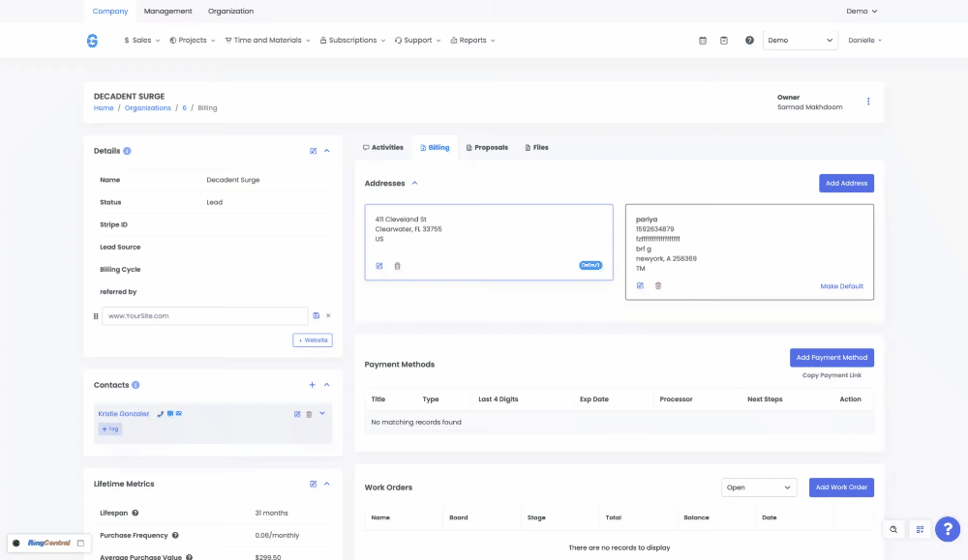This screenshot has width=968, height=560.
Task: Delete the pariya address
Action: [x=658, y=286]
